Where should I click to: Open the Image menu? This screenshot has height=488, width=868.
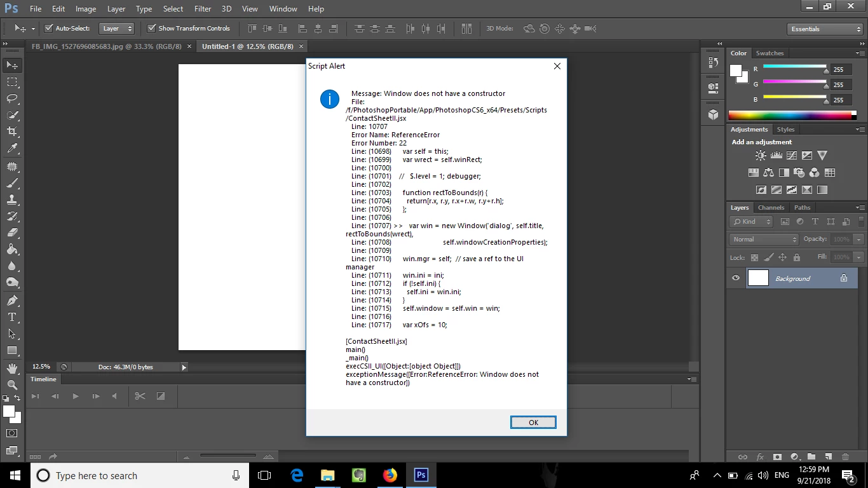point(86,9)
